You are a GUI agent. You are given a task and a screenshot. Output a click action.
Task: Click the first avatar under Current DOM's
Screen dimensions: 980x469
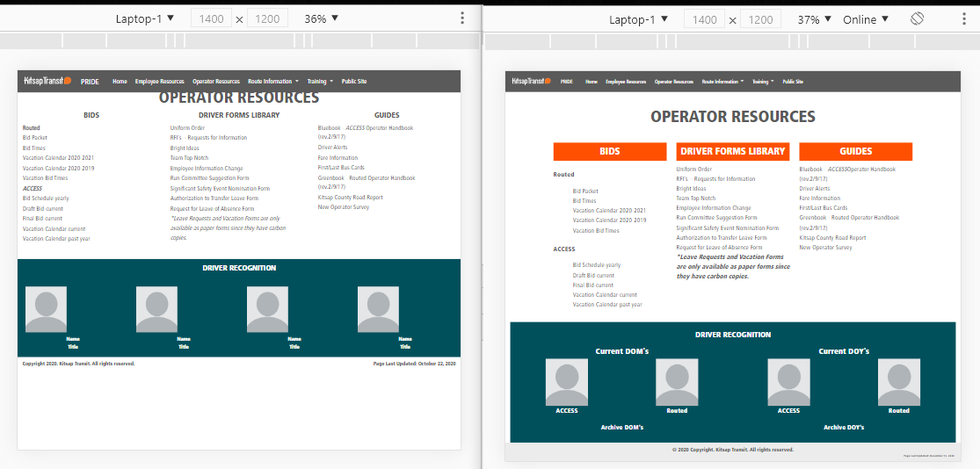(x=567, y=381)
